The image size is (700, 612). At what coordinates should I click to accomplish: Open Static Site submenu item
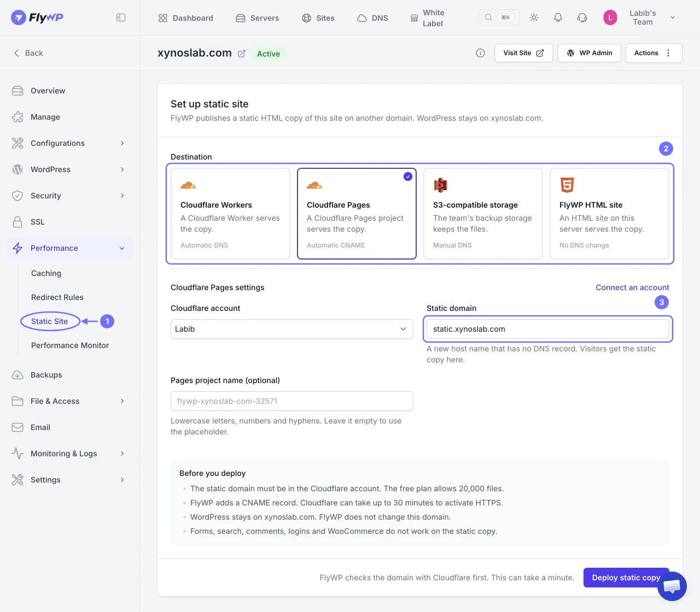[50, 321]
